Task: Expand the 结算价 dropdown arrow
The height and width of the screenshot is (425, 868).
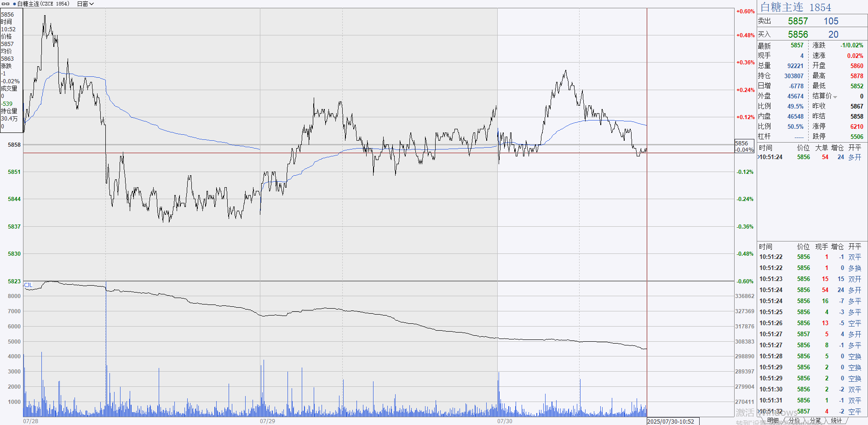Action: 835,97
